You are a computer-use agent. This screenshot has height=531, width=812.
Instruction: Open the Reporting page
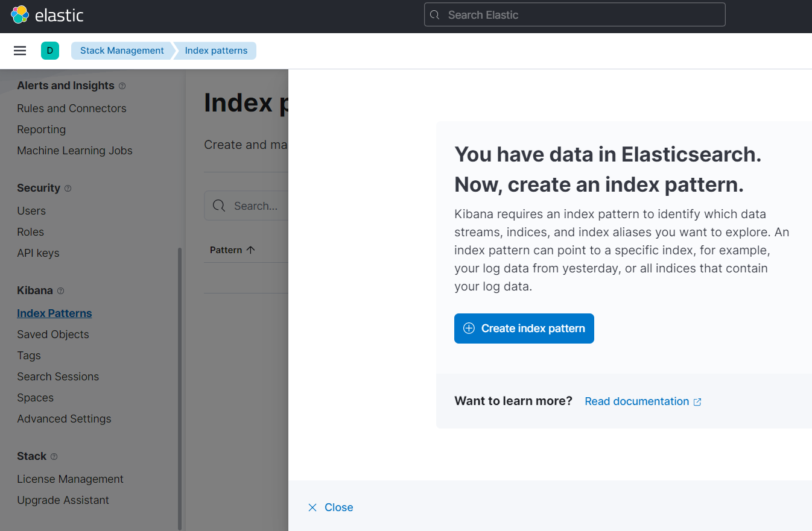(x=41, y=130)
